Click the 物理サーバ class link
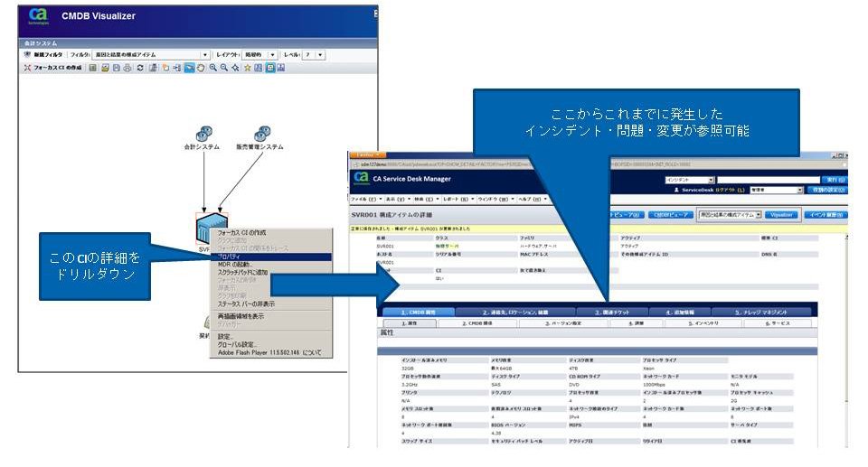The image size is (868, 467). tap(448, 246)
